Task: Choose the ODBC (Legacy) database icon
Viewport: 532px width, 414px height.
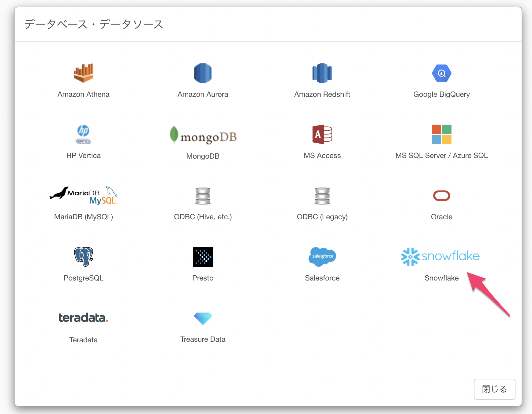Action: point(322,196)
